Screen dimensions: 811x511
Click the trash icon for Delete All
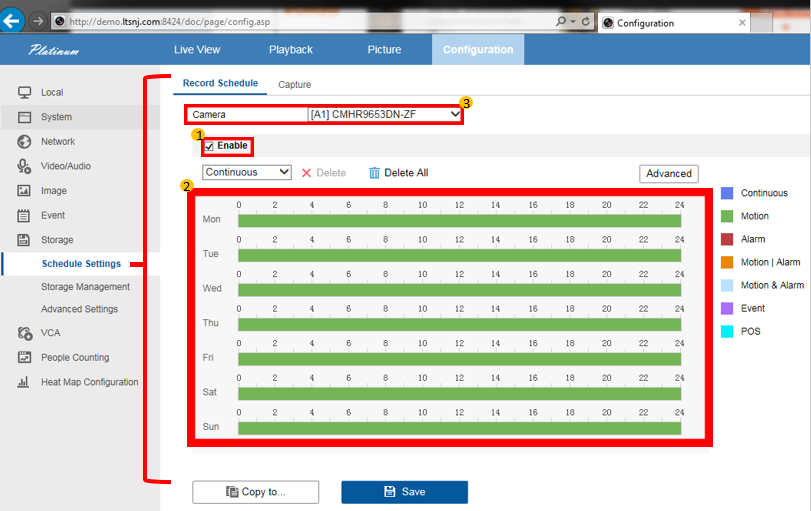point(374,173)
